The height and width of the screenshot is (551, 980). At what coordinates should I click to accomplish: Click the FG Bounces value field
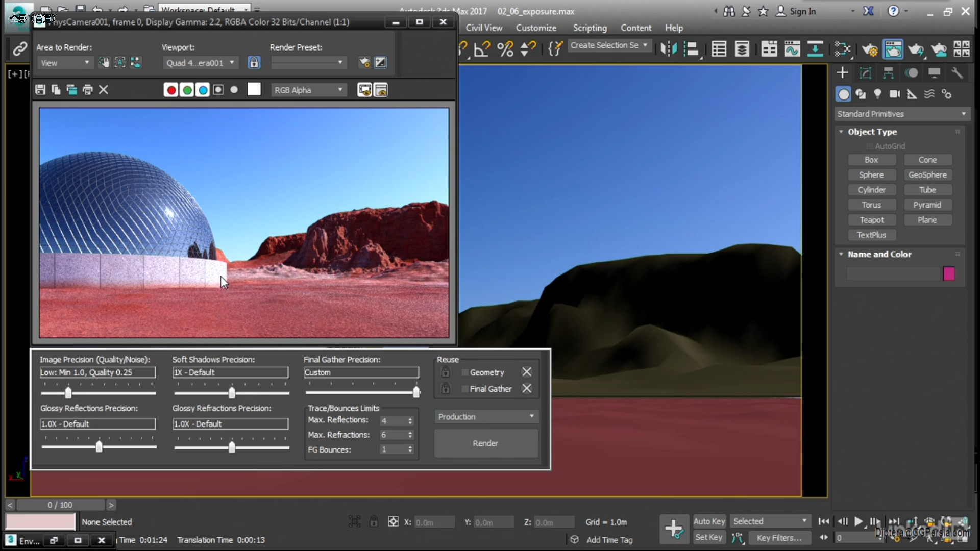392,449
